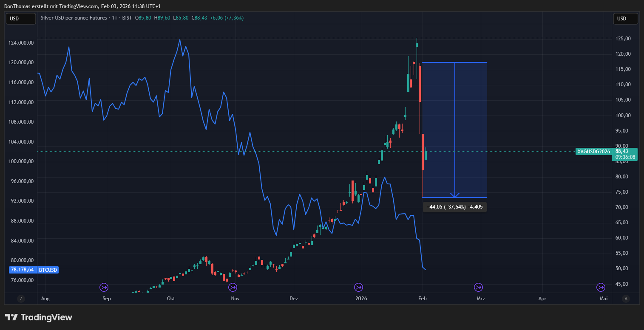The image size is (644, 330).
Task: Select the blue price range measurement box
Action: click(x=454, y=130)
